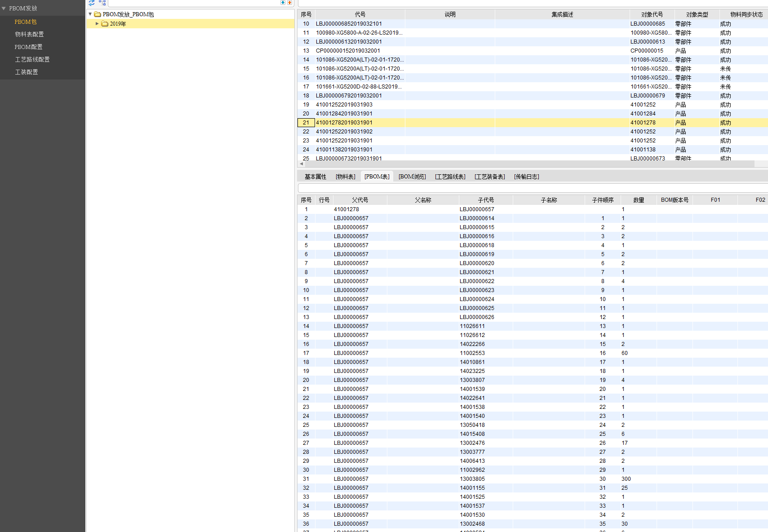Screen dimensions: 768x532
Task: Open 工艺路线配置 in the left menu
Action: pyautogui.click(x=32, y=60)
